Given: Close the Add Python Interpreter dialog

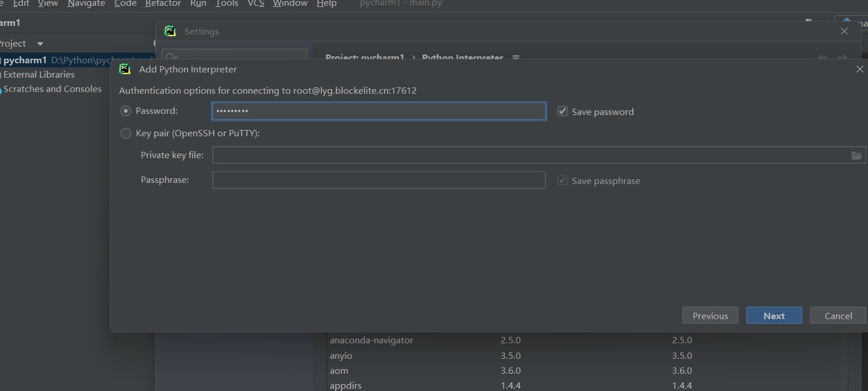Looking at the screenshot, I should tap(859, 69).
